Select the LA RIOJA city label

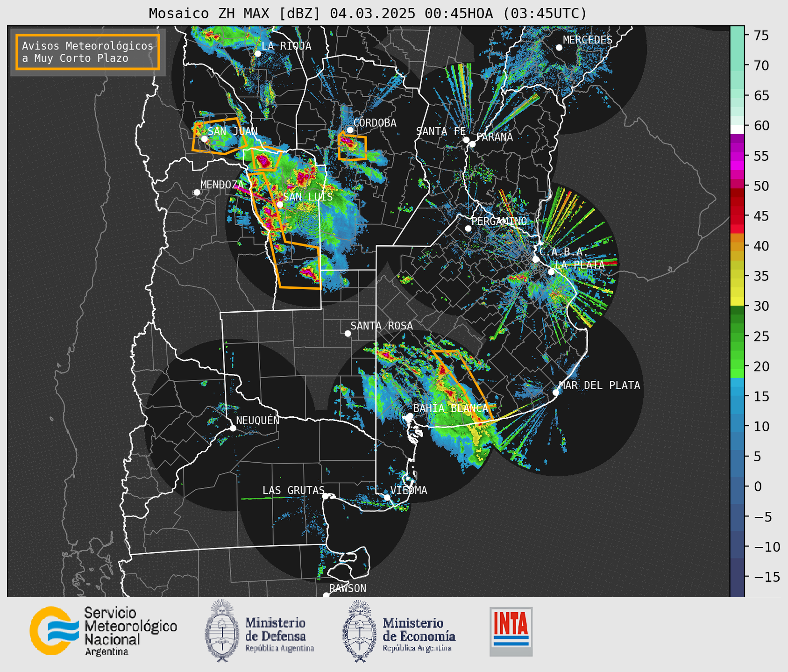[x=286, y=46]
